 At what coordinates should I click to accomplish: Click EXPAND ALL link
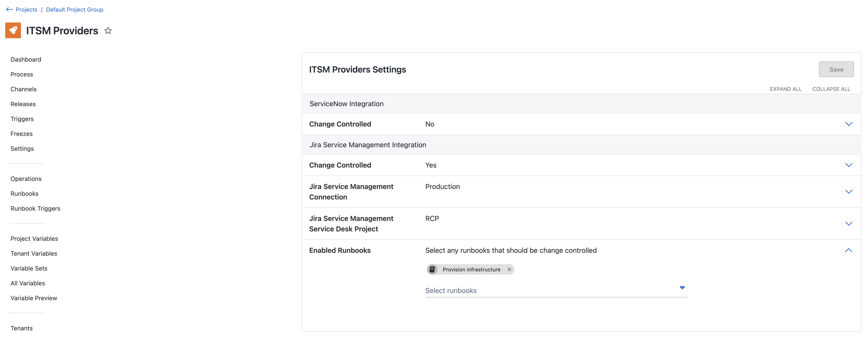(x=785, y=89)
